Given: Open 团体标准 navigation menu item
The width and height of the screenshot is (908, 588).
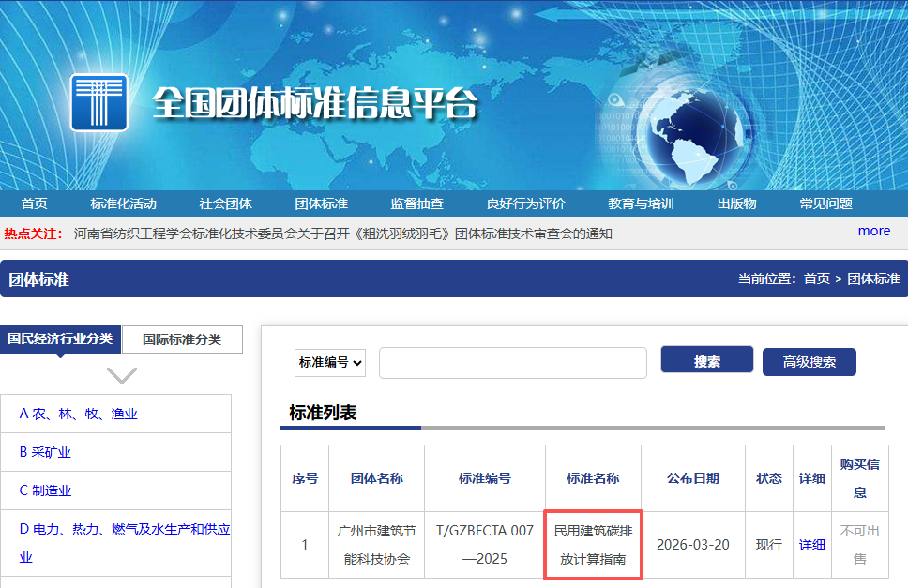Looking at the screenshot, I should (321, 204).
